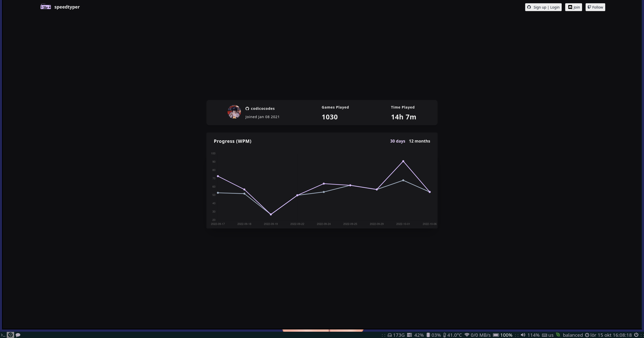The image size is (644, 338).
Task: Click the volume speaker icon at 114%
Action: [523, 335]
